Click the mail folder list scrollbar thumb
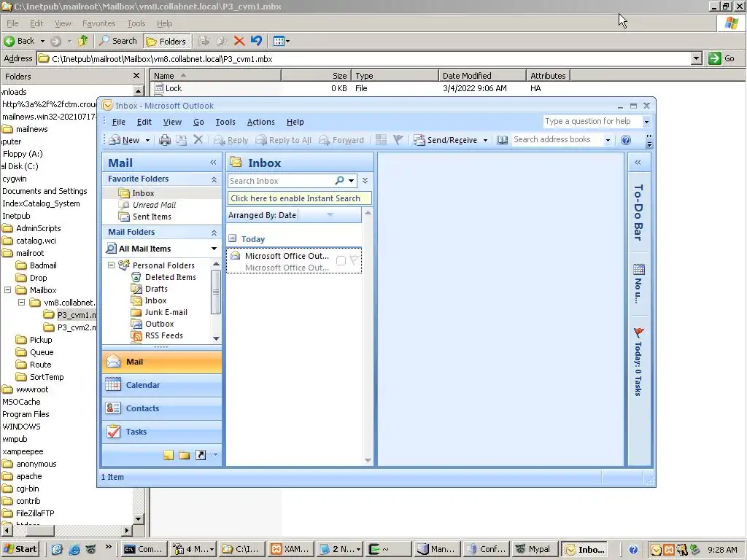 (x=216, y=292)
